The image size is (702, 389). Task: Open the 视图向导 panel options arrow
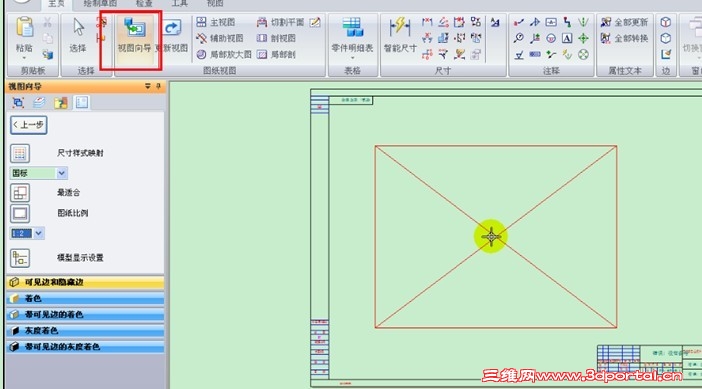coord(148,86)
